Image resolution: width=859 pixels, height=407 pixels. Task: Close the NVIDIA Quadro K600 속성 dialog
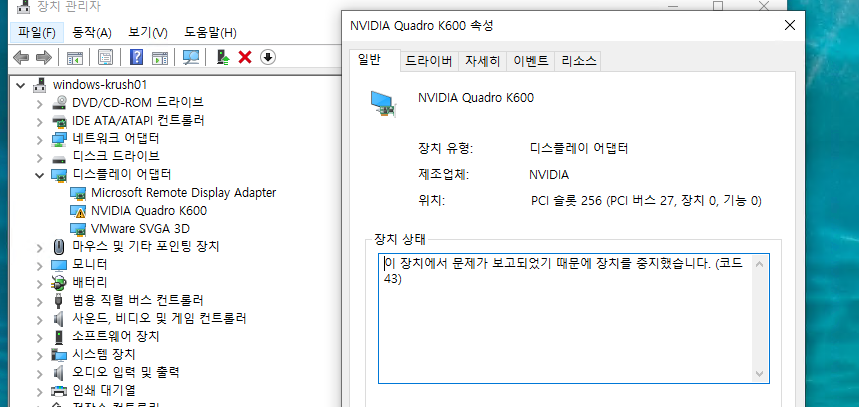[x=789, y=25]
